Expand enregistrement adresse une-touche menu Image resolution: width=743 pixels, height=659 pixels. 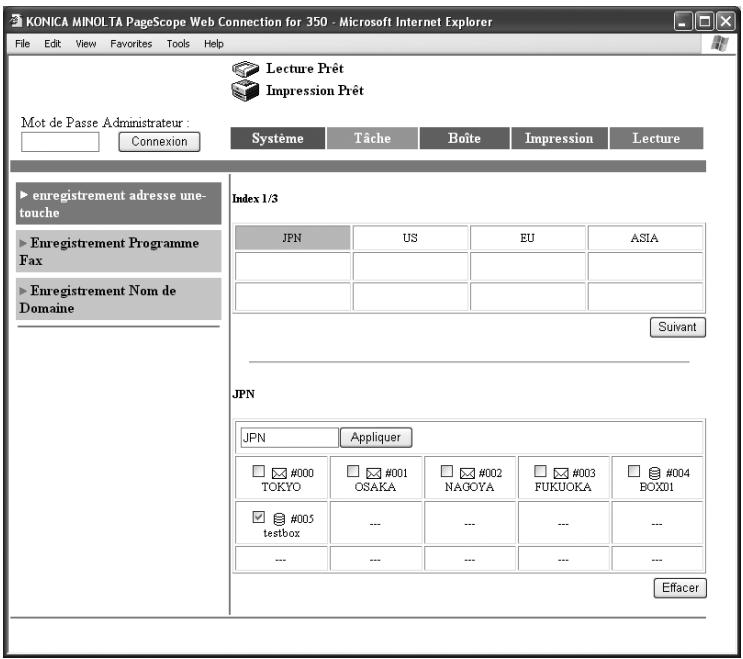click(x=118, y=204)
